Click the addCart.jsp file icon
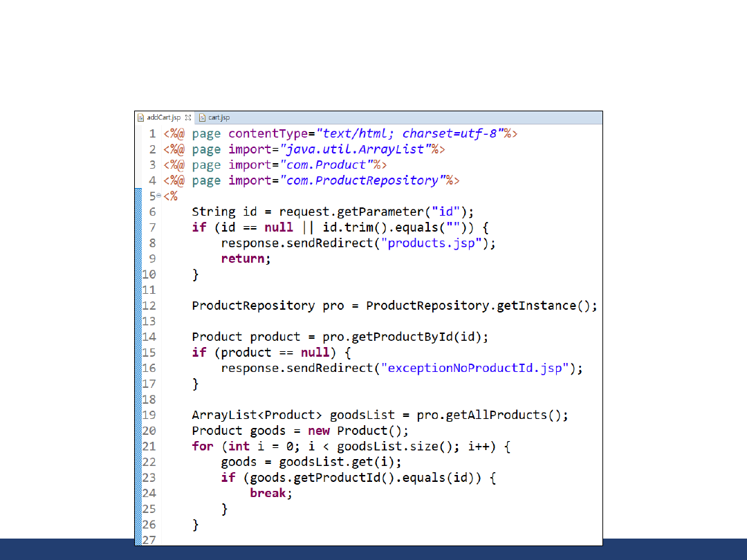 click(141, 118)
